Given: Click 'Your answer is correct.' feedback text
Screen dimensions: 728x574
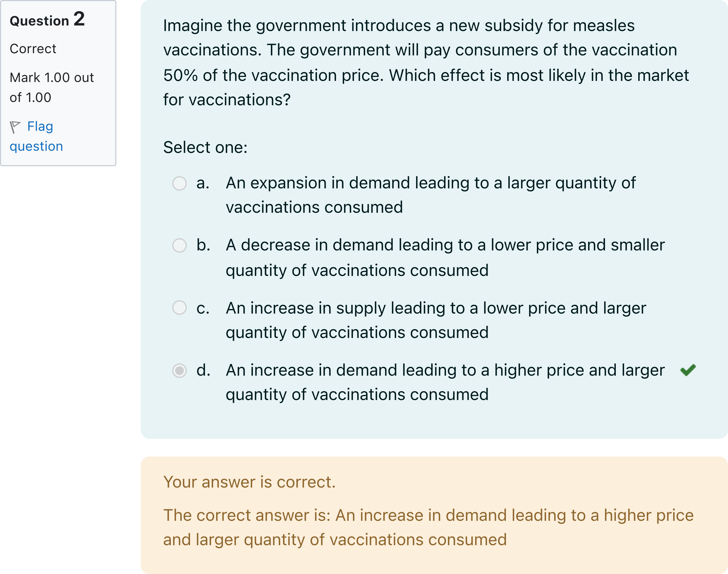Looking at the screenshot, I should [249, 482].
